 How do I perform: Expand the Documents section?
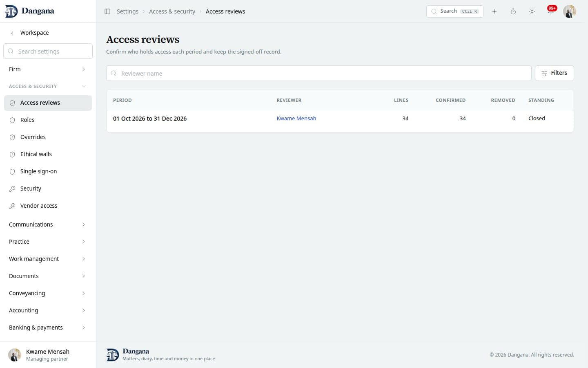(48, 276)
